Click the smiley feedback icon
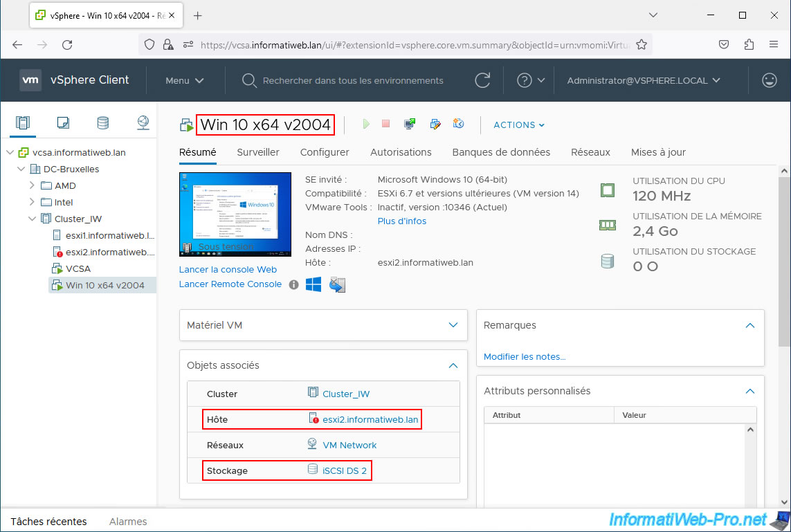The image size is (791, 532). tap(769, 80)
